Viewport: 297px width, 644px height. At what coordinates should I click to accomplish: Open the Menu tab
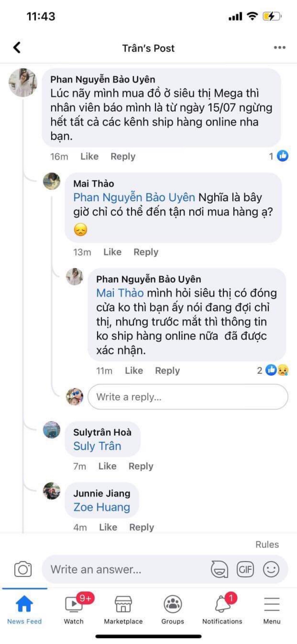point(272,609)
